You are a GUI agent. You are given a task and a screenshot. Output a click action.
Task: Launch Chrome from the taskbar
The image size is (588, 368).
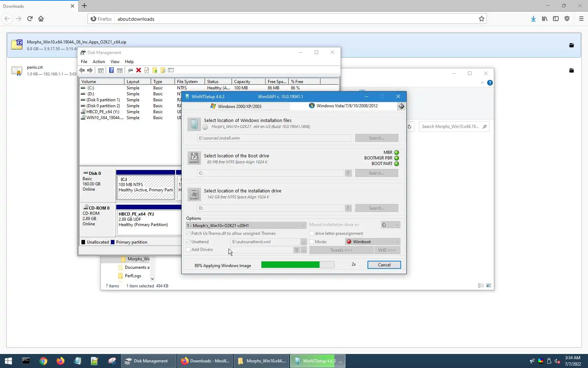(43, 361)
